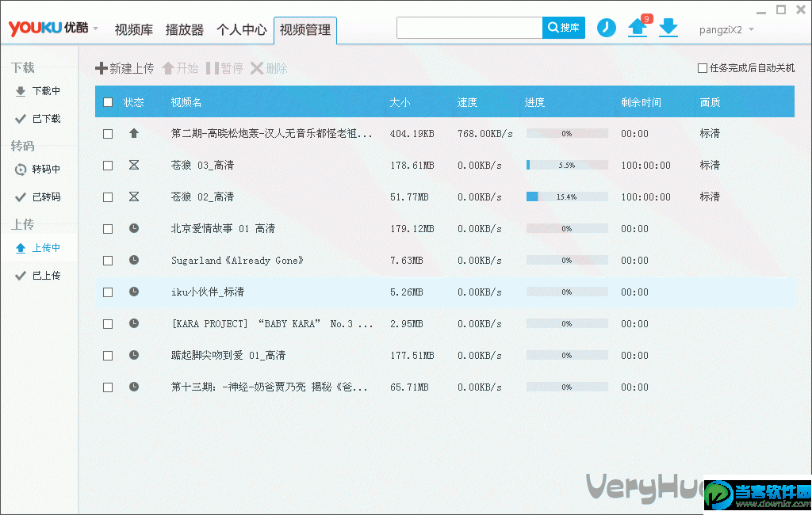Click the 暂停 pause button
Image resolution: width=812 pixels, height=515 pixels.
tap(224, 69)
